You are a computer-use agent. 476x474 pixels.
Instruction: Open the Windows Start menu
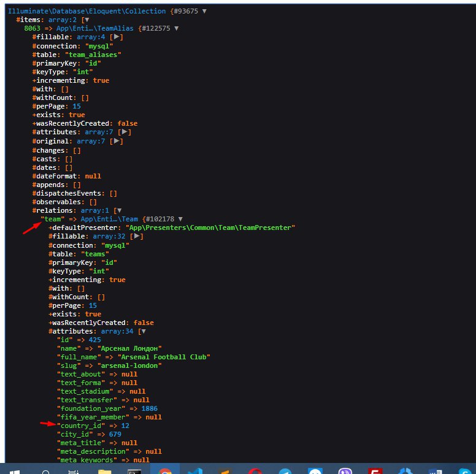15,472
